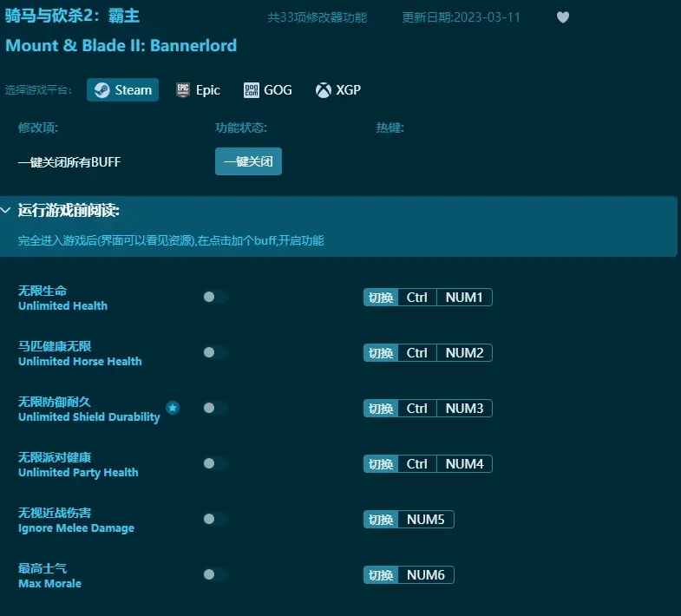This screenshot has width=681, height=616.
Task: Click the 完全进入游戏后 instruction text
Action: (x=171, y=240)
